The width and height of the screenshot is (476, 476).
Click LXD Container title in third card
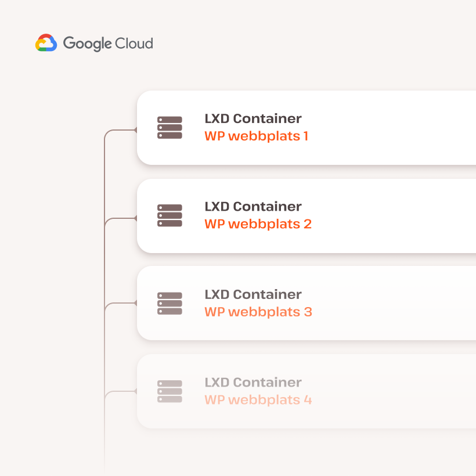pyautogui.click(x=253, y=294)
